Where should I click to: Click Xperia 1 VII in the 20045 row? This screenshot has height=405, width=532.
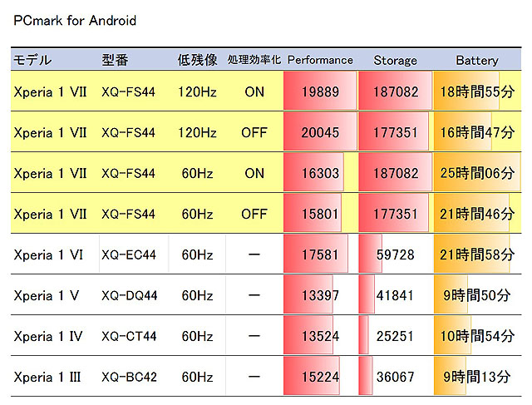tap(50, 132)
